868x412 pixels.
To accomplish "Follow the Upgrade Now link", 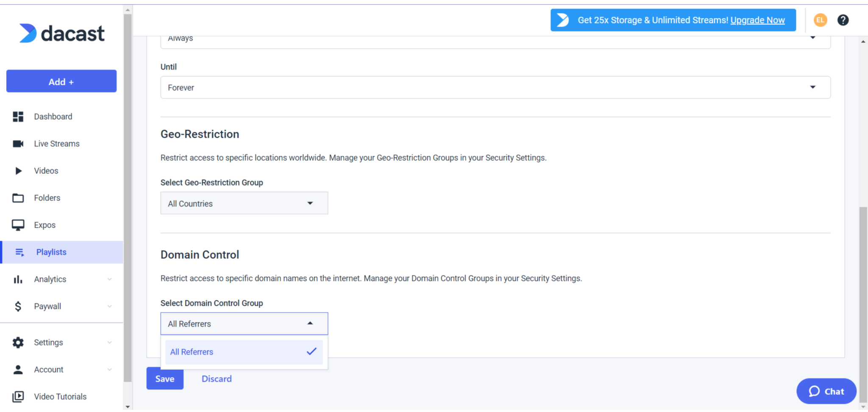I will (757, 20).
